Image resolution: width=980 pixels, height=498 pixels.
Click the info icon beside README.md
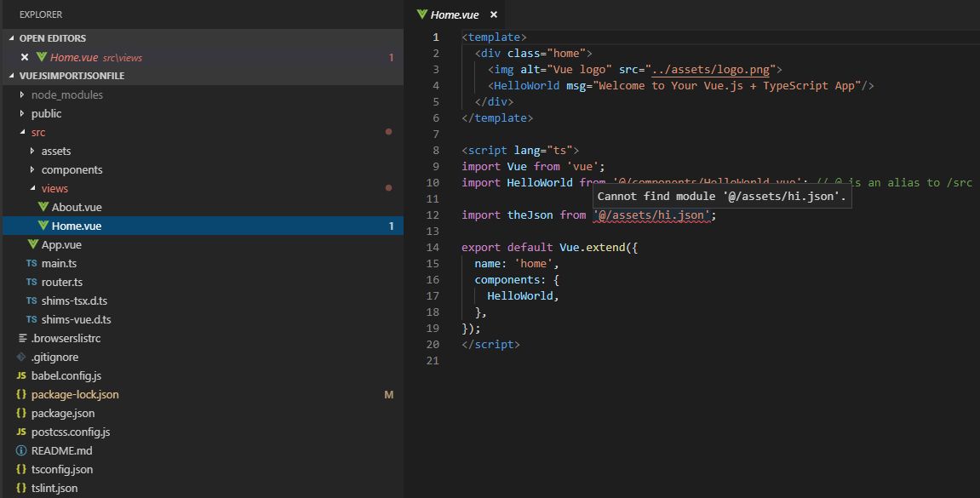tap(21, 450)
